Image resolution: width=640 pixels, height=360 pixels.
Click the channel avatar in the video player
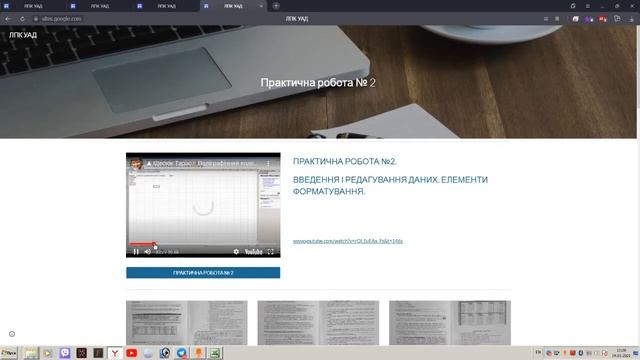click(x=136, y=164)
